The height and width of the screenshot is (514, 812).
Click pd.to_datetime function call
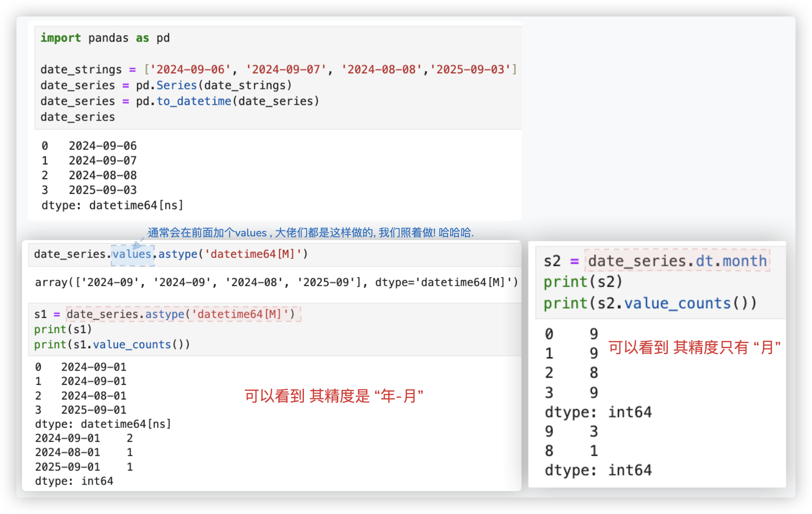(194, 101)
